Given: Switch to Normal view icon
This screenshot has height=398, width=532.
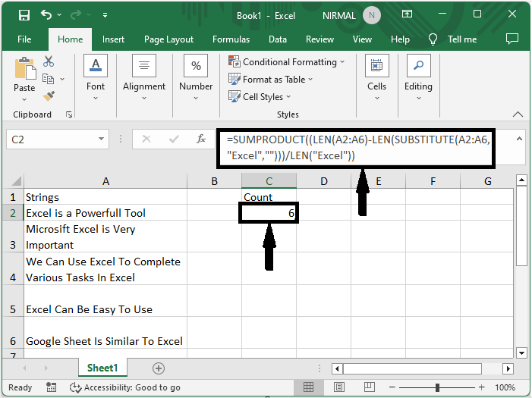Looking at the screenshot, I should pos(308,387).
